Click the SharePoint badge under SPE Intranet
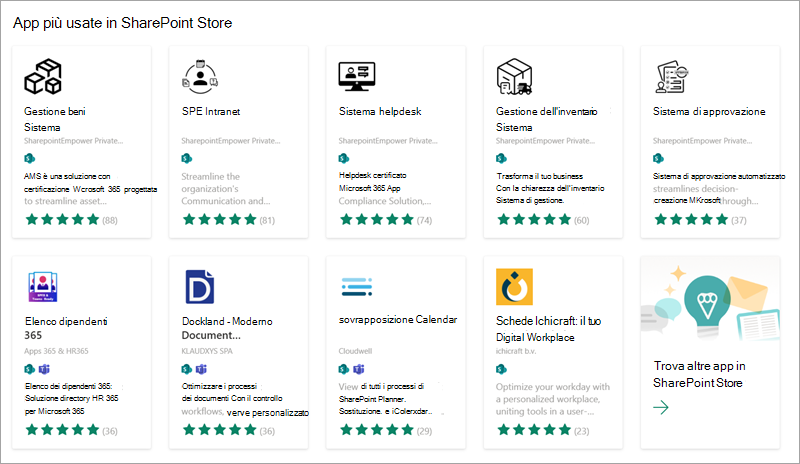 tap(187, 158)
